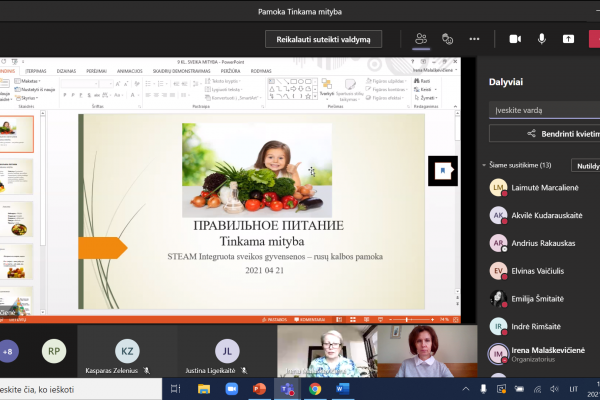Open the Tvarkyti arrange tool
The width and height of the screenshot is (600, 400).
point(327,88)
